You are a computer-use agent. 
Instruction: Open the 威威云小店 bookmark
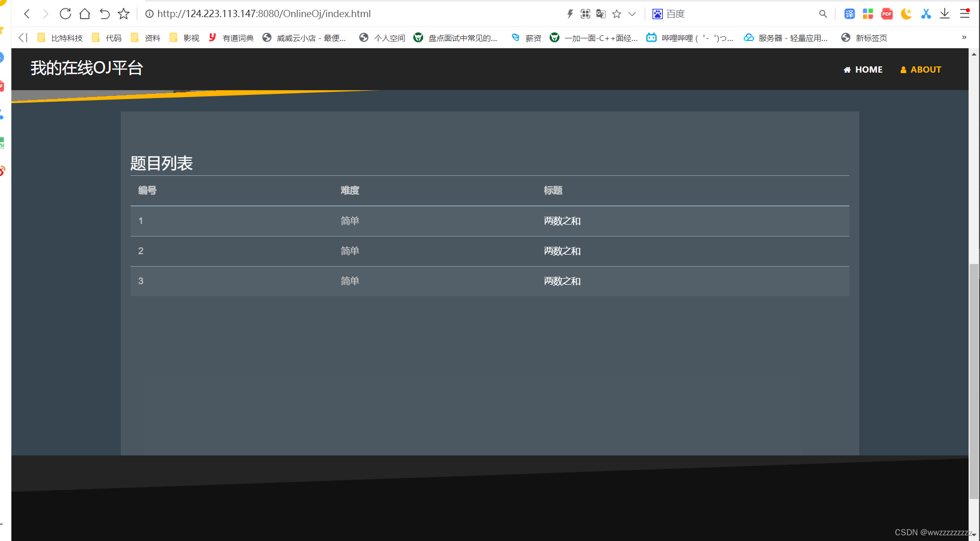(304, 38)
